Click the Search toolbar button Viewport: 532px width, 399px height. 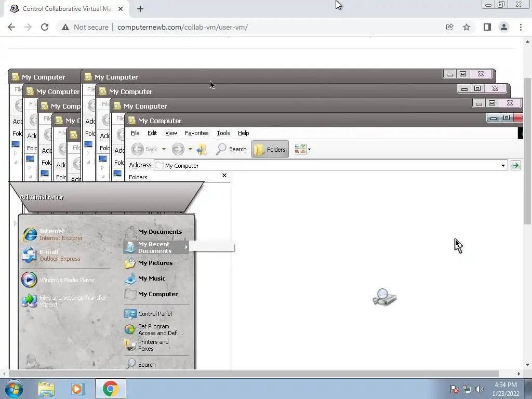point(231,149)
